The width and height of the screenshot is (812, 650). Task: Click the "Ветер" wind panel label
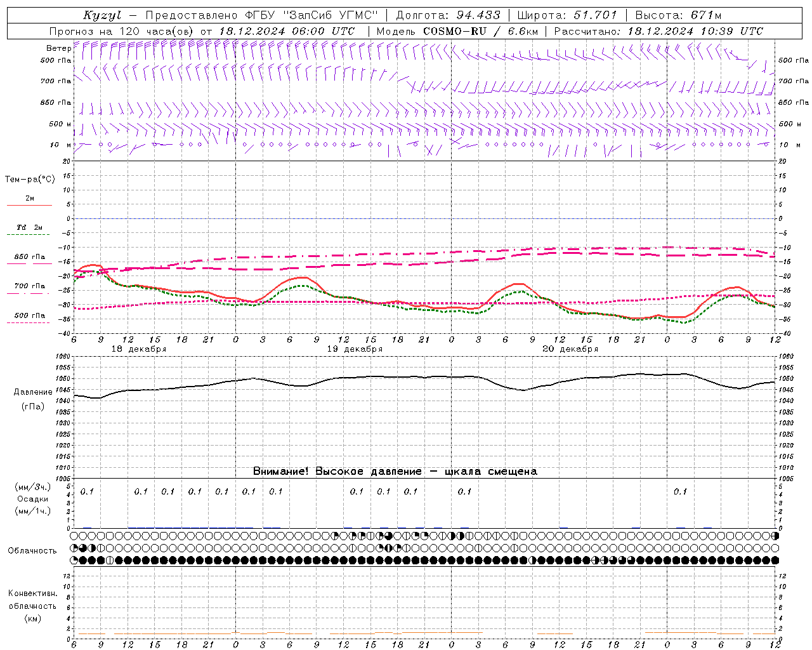58,48
